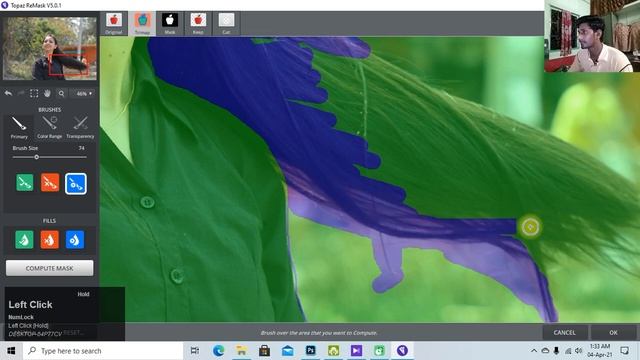Screen dimensions: 640x360
Task: Click the Topaz ReMask taskbar icon
Action: (x=402, y=351)
